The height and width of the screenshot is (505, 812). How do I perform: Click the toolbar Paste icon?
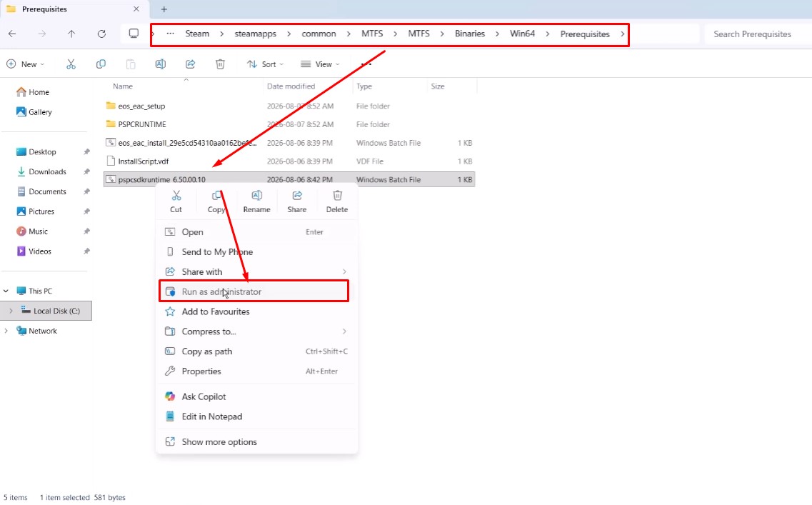pos(131,64)
